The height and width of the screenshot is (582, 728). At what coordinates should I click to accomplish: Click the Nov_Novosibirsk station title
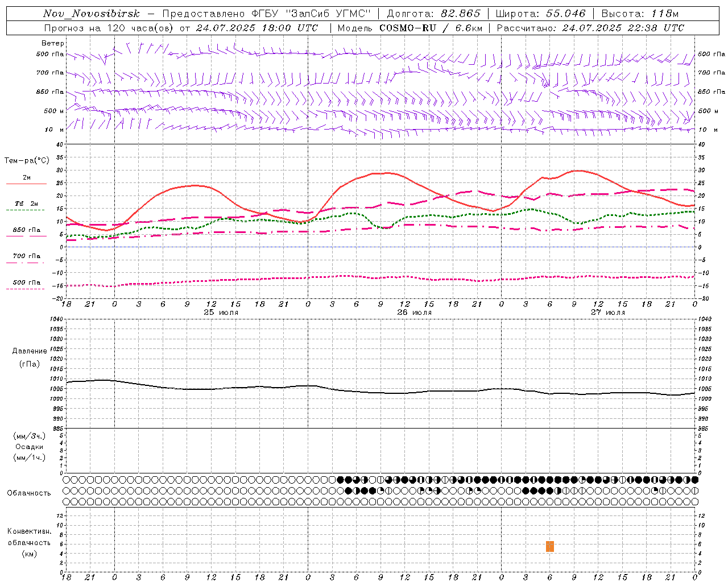92,14
